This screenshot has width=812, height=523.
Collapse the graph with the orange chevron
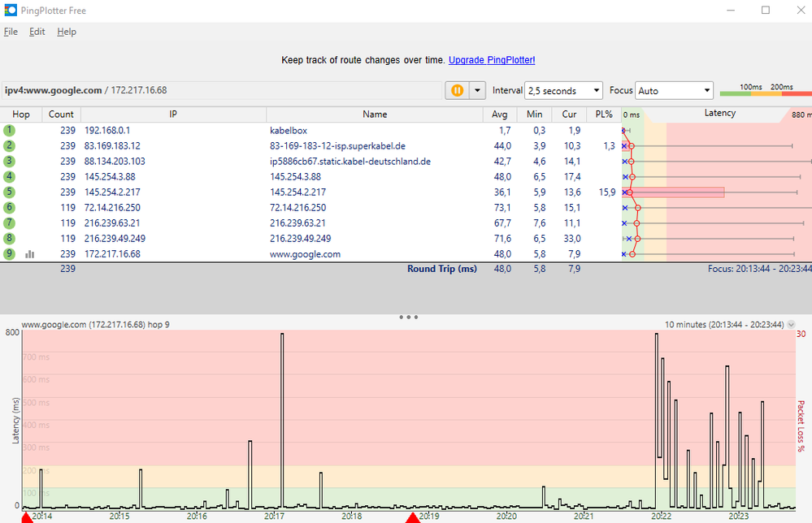click(789, 324)
